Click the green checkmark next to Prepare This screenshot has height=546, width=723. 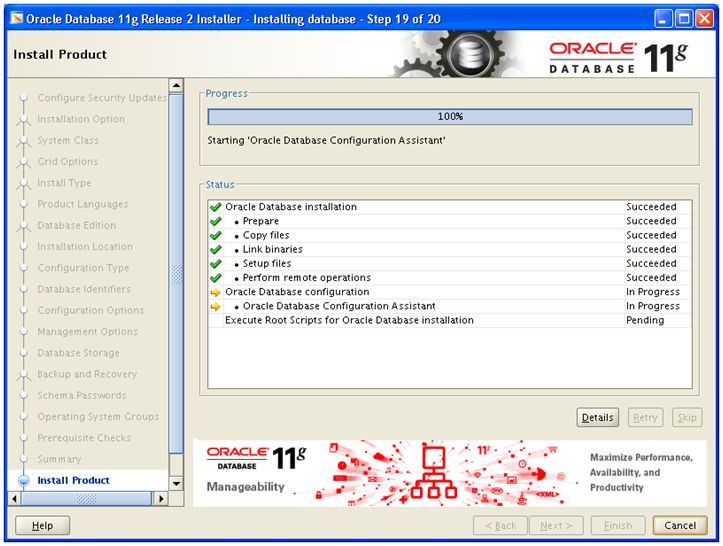coord(215,221)
